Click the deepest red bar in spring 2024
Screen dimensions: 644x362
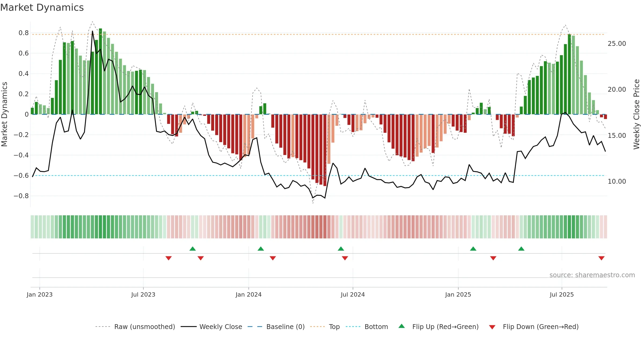coord(325,150)
